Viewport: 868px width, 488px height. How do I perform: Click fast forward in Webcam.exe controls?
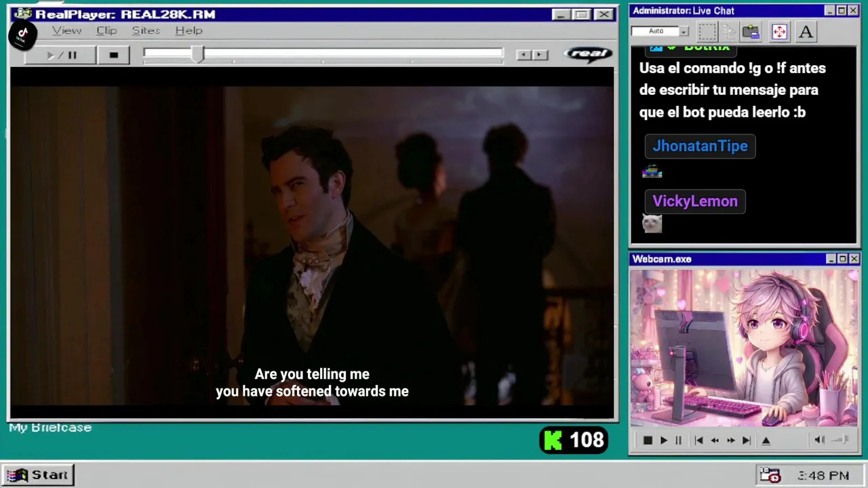(x=730, y=441)
